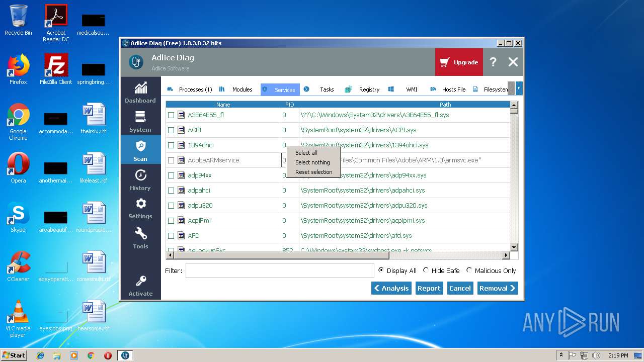Open VLC media player desktop shortcut
Viewport: 644px width, 362px height.
coord(18,319)
